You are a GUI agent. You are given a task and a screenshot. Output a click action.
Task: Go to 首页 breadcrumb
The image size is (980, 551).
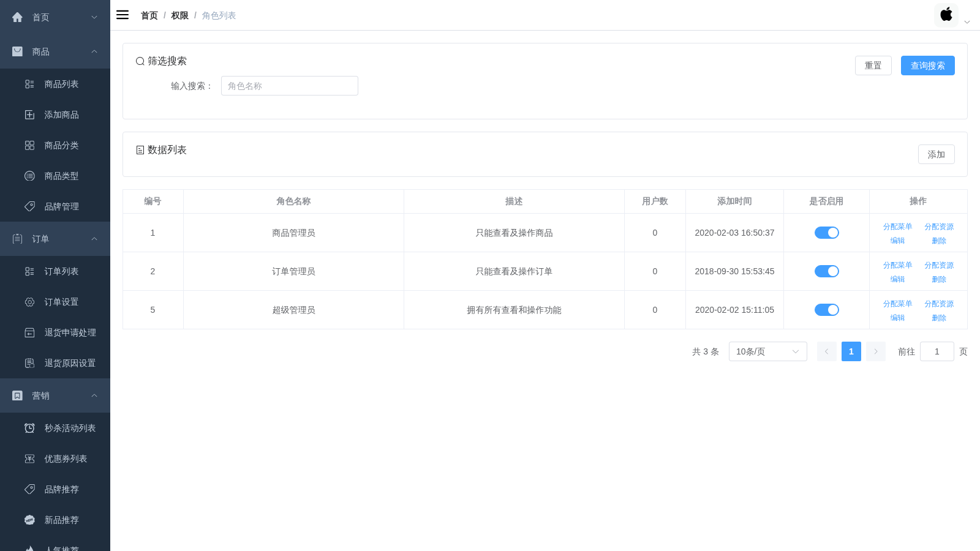tap(149, 15)
